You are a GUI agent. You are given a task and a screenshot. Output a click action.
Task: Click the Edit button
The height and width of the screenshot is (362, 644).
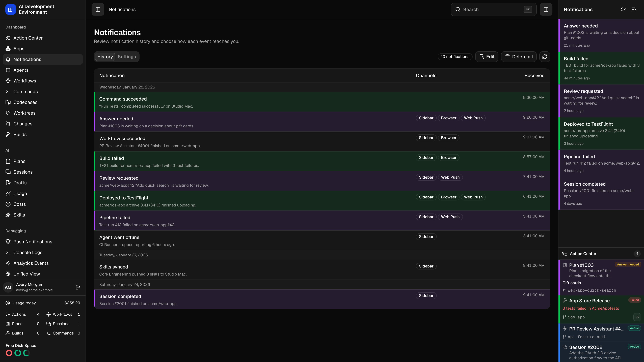(487, 57)
